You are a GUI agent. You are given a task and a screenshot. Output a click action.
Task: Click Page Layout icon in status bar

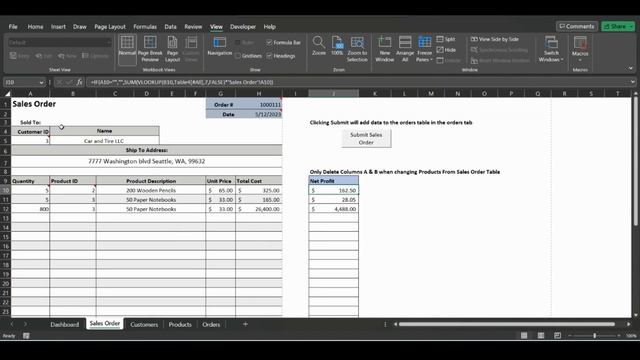(x=541, y=336)
